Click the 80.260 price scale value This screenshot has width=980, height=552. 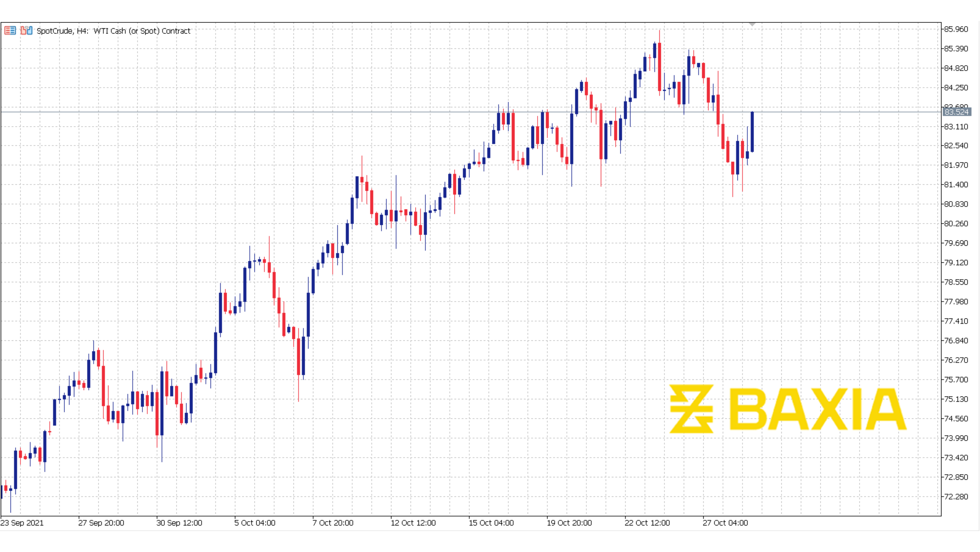pos(956,224)
